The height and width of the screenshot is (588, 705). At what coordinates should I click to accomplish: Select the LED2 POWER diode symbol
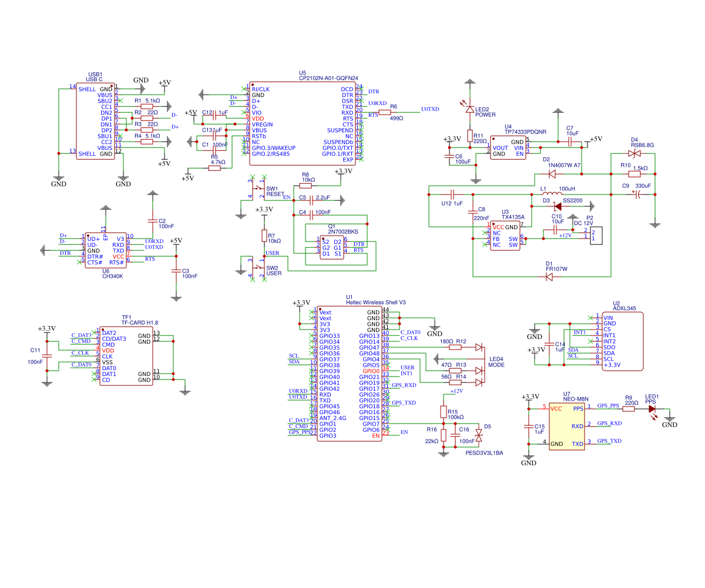coord(469,109)
